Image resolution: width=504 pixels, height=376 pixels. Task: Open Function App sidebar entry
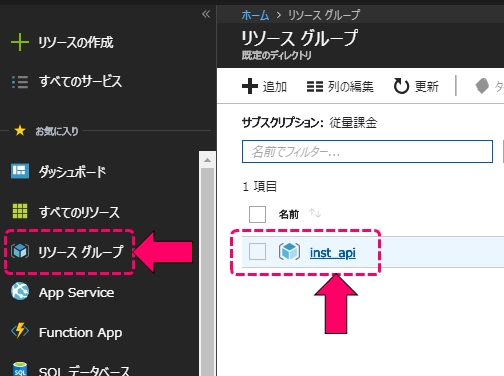pos(80,333)
